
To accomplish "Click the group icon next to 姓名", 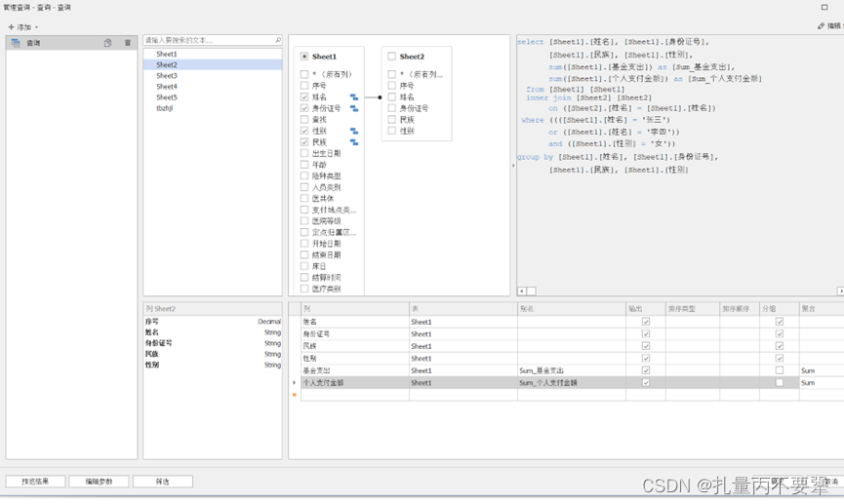I will click(x=354, y=97).
